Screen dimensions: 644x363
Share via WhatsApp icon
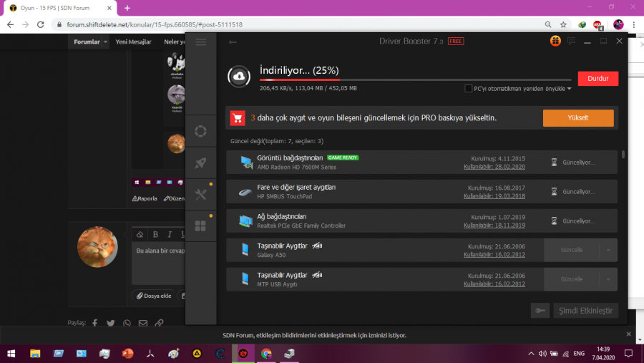pyautogui.click(x=127, y=323)
